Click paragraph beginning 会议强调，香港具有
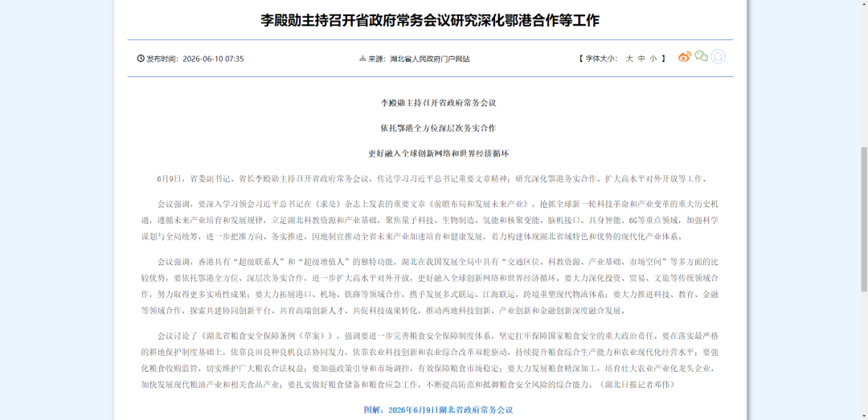The image size is (868, 420). tap(430, 285)
